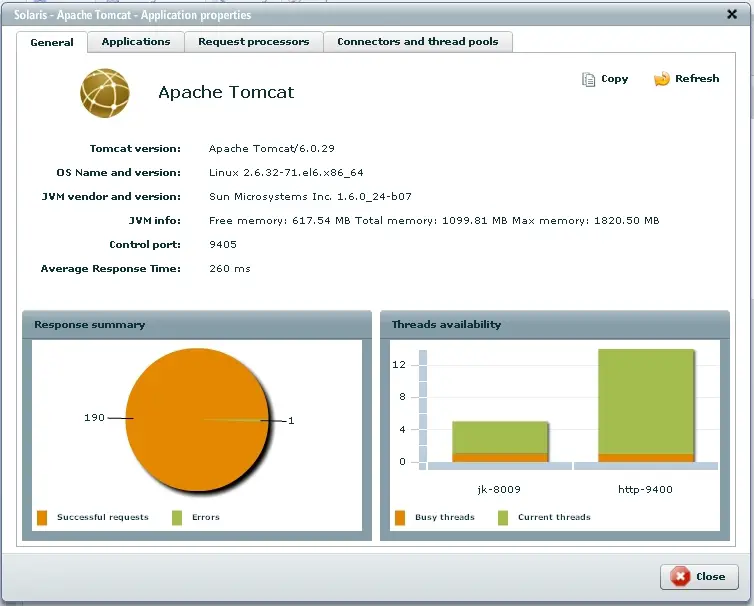Click the Successful requests legend text

103,518
